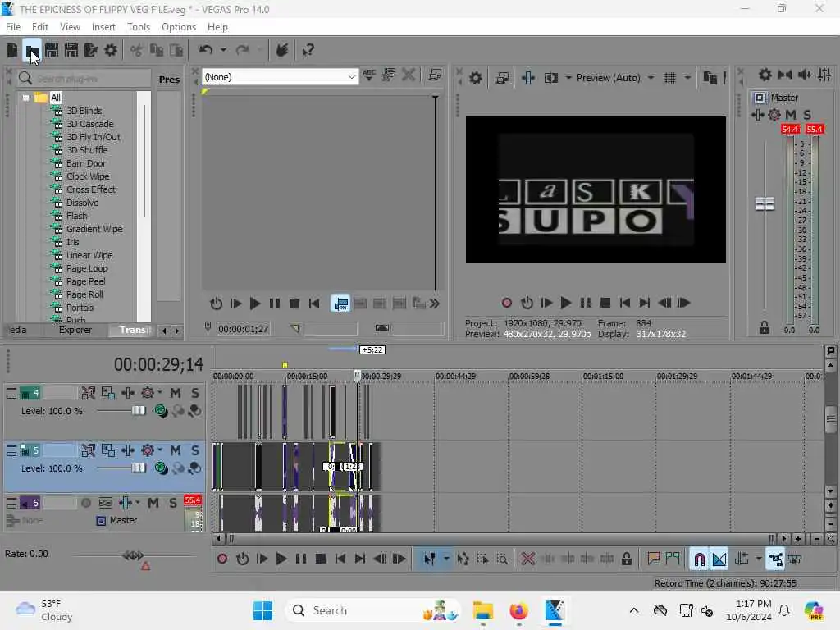
Task: Open the Tools menu
Action: pos(138,27)
